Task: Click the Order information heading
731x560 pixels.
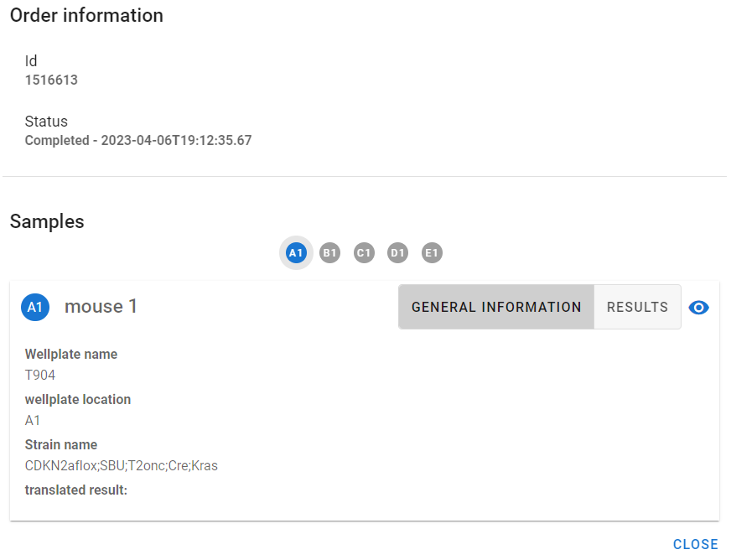Action: [x=86, y=15]
